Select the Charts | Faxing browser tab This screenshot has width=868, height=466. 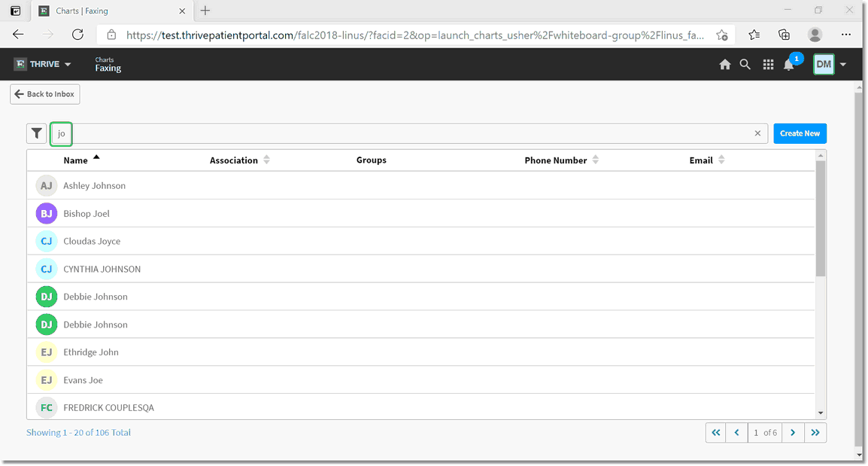pyautogui.click(x=112, y=11)
